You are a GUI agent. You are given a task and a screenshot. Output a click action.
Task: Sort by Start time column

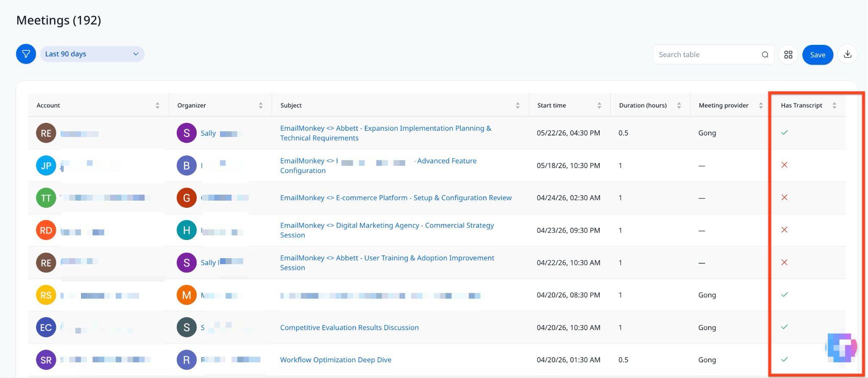(599, 105)
